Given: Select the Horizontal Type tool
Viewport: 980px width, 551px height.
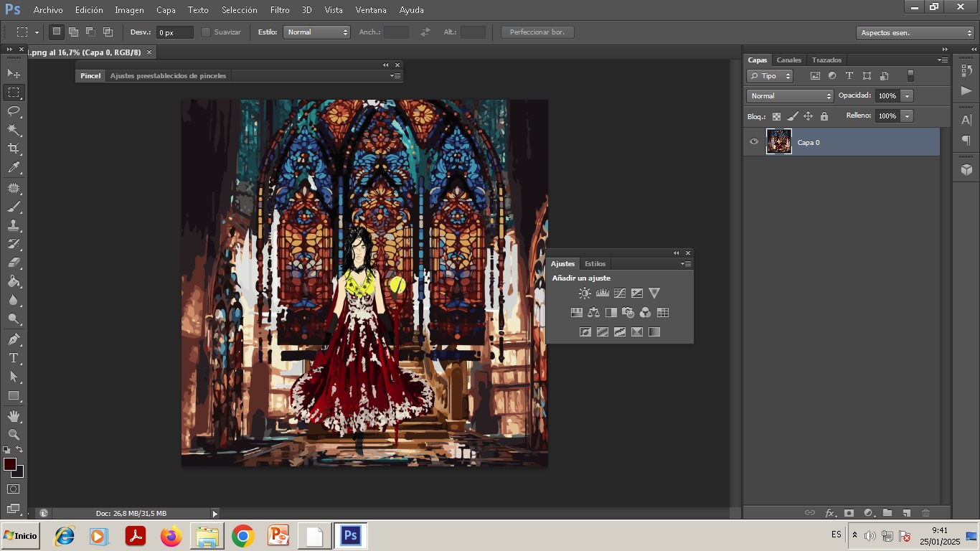Looking at the screenshot, I should click(x=14, y=358).
